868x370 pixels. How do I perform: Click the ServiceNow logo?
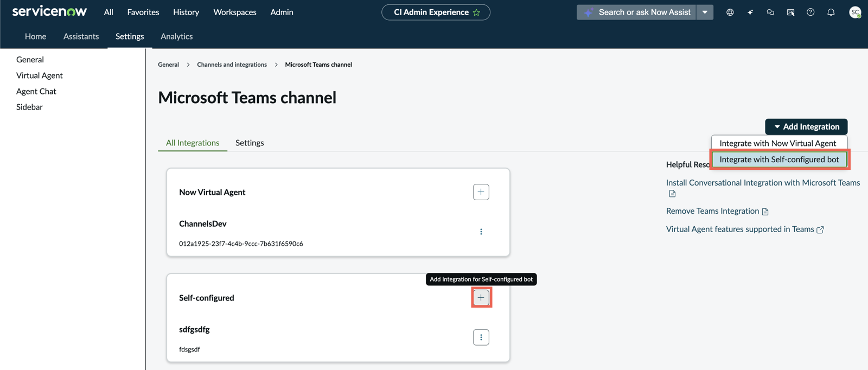[49, 11]
